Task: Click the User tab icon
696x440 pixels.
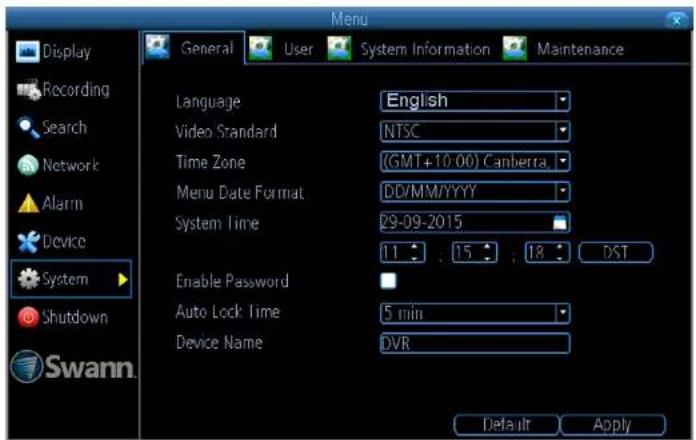Action: (x=261, y=48)
